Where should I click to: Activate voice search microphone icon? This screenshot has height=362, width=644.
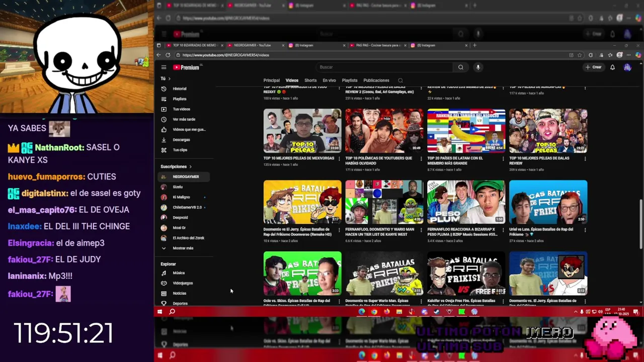tap(478, 67)
